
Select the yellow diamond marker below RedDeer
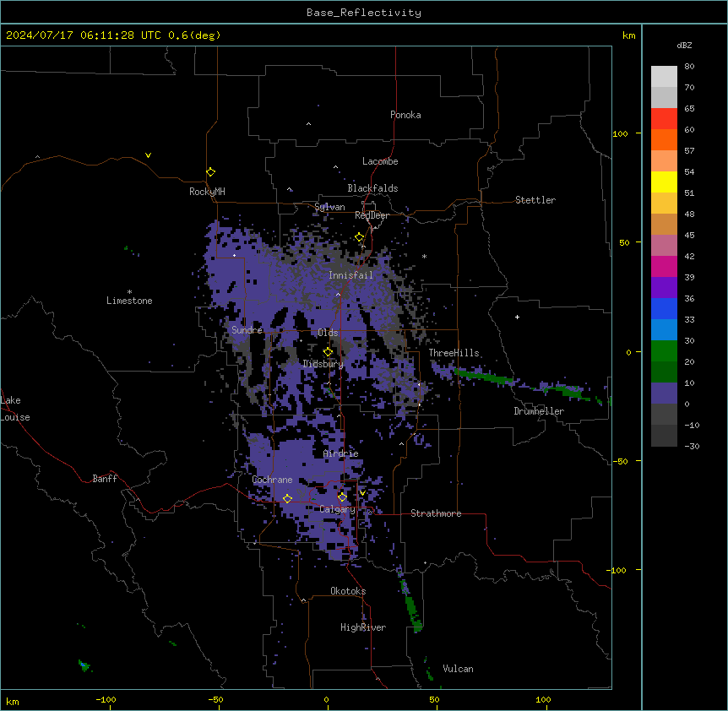[x=360, y=237]
